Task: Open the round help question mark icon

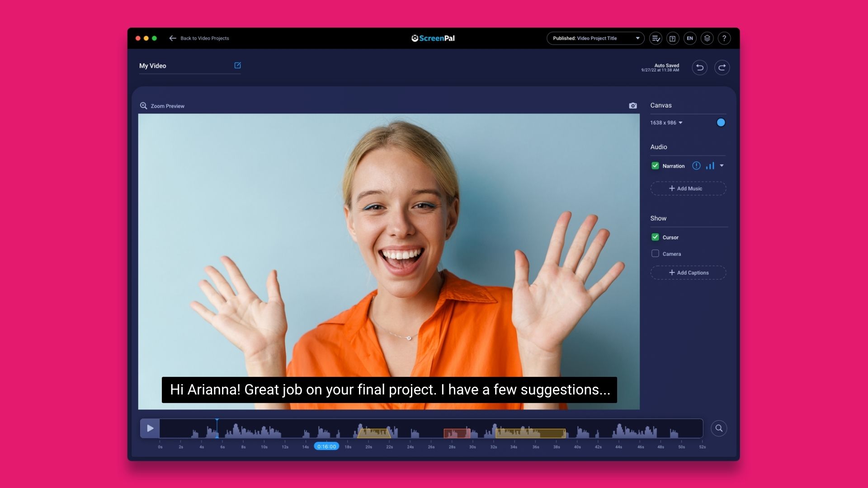Action: (x=724, y=38)
